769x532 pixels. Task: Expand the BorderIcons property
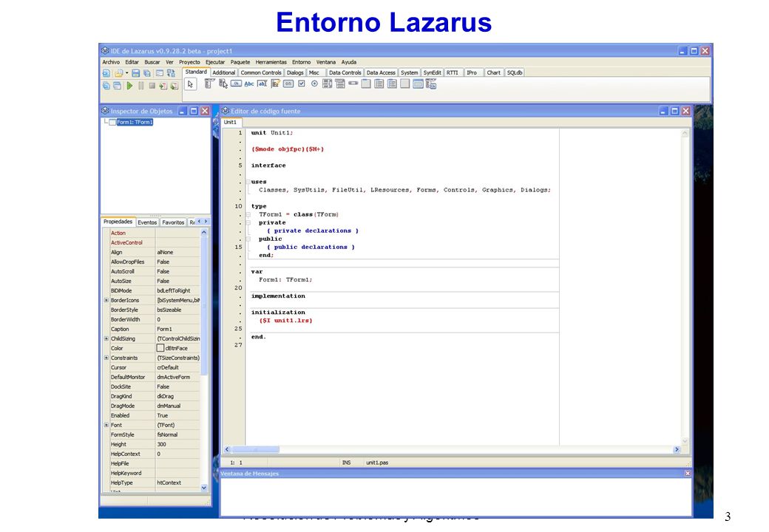pyautogui.click(x=106, y=300)
